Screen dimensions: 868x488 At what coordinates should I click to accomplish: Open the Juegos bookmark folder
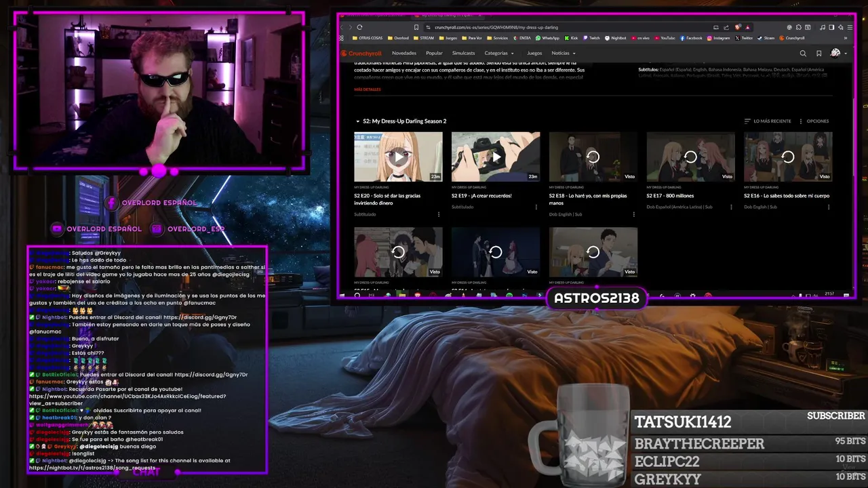click(448, 38)
